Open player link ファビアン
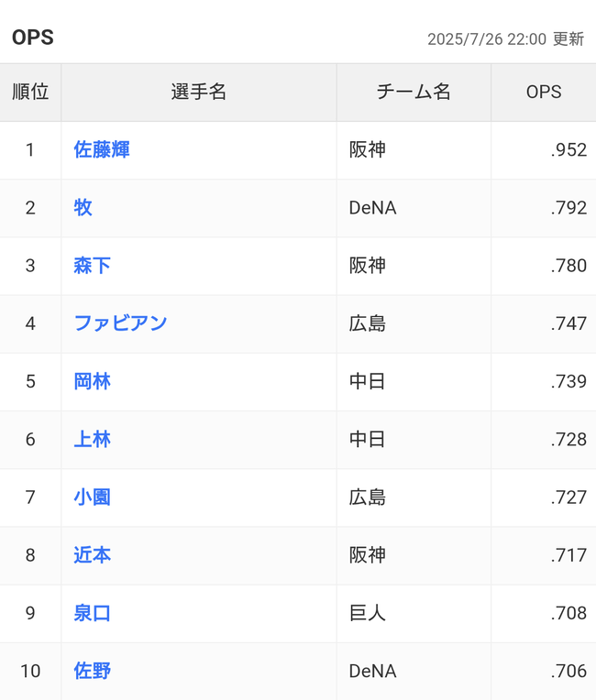 click(x=121, y=323)
